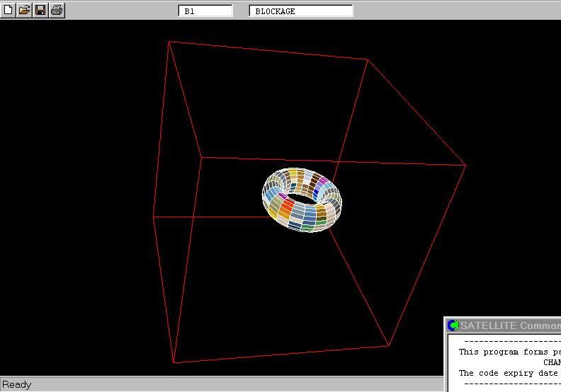Save using the floppy disk icon

tap(40, 10)
